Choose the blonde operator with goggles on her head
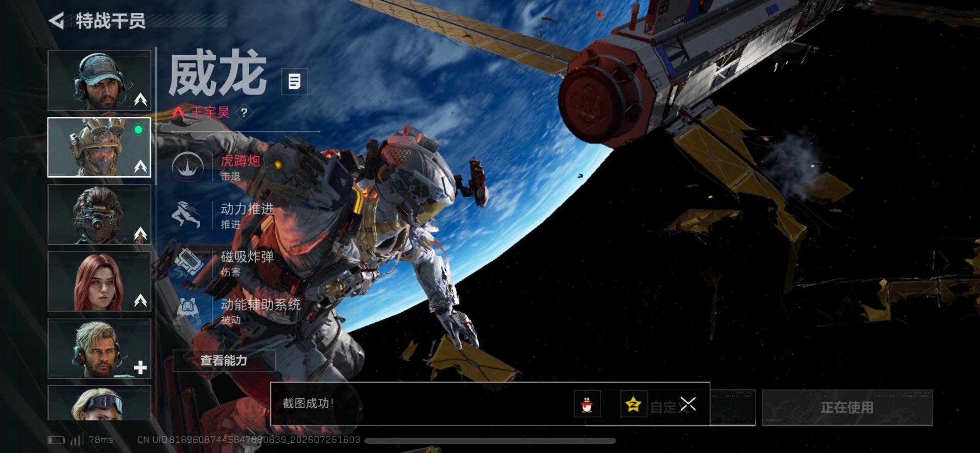This screenshot has height=453, width=980. point(99,403)
